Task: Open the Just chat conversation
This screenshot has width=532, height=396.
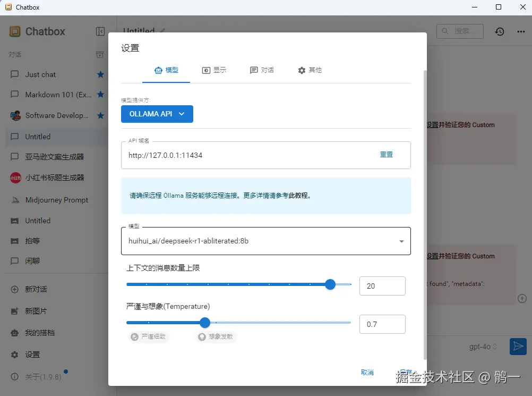Action: coord(56,74)
